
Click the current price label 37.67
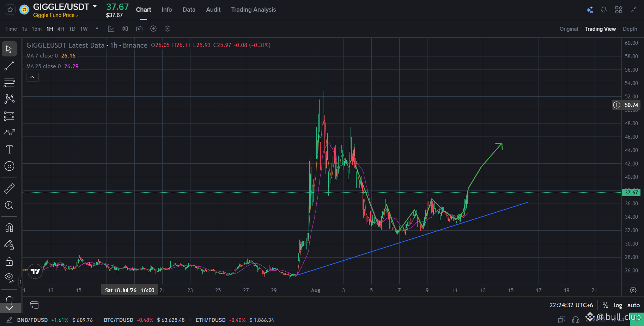(x=631, y=193)
